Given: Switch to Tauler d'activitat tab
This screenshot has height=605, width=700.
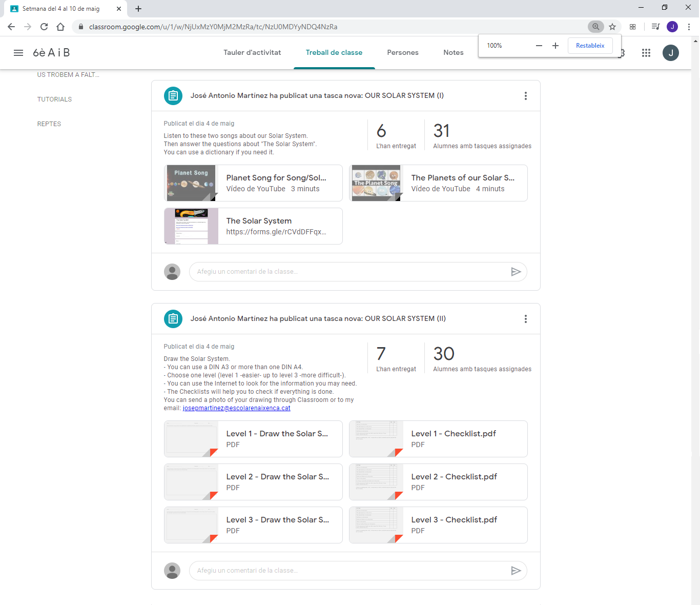Looking at the screenshot, I should 252,52.
